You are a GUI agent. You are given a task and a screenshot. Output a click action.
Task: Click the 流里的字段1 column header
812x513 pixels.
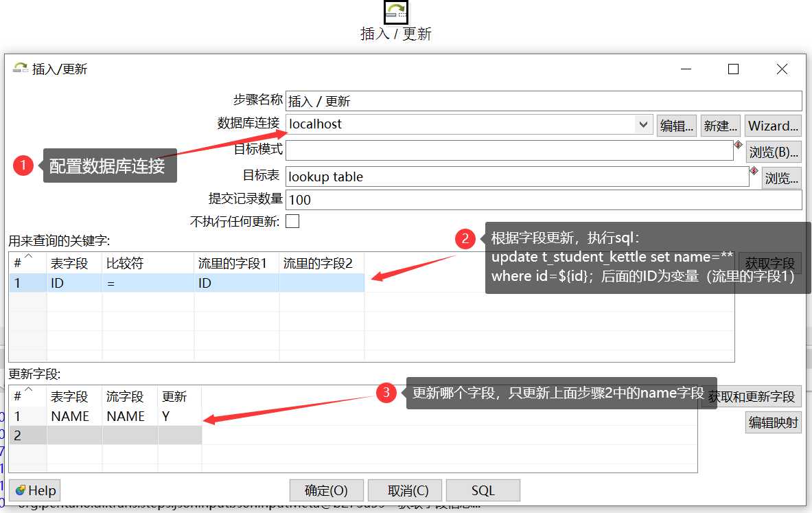coord(237,263)
